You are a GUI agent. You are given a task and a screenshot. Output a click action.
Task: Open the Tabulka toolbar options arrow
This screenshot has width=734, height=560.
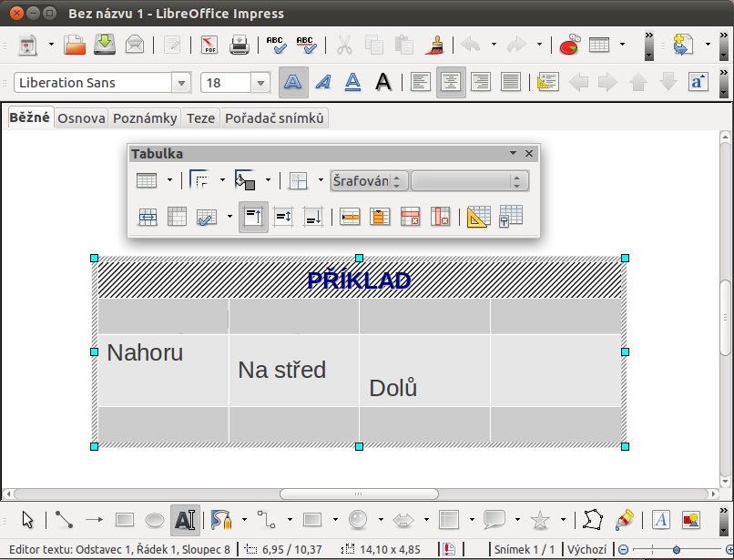coord(513,153)
